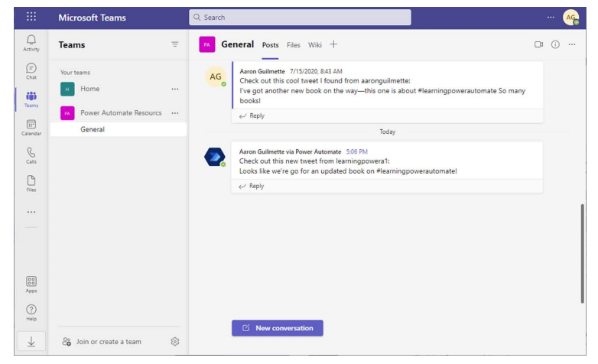Reply to the Power Automate post
This screenshot has width=598, height=364.
tap(252, 186)
